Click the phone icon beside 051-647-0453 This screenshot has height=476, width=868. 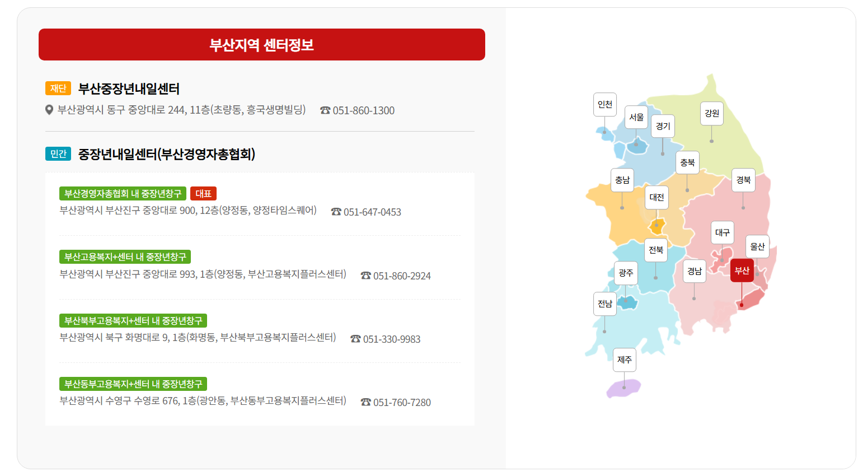tap(336, 212)
